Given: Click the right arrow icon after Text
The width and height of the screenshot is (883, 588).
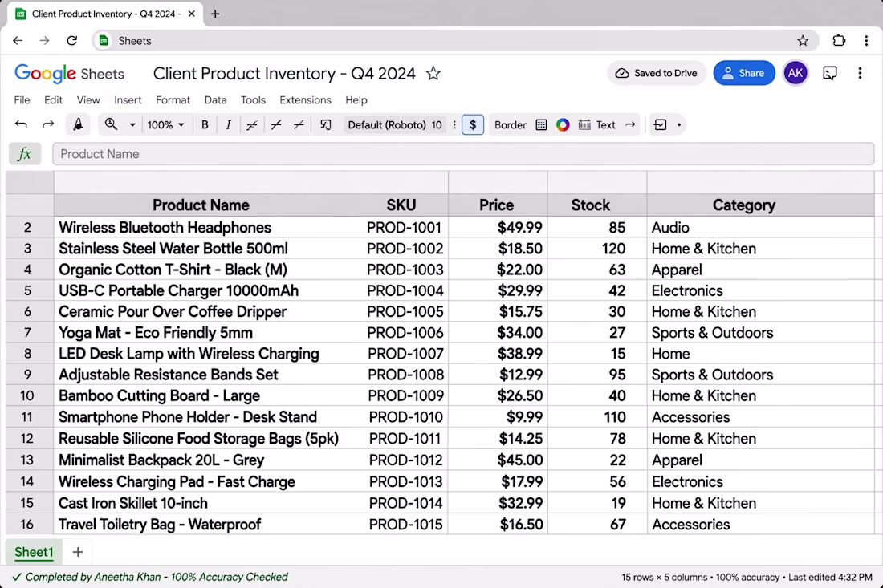Looking at the screenshot, I should click(x=630, y=125).
